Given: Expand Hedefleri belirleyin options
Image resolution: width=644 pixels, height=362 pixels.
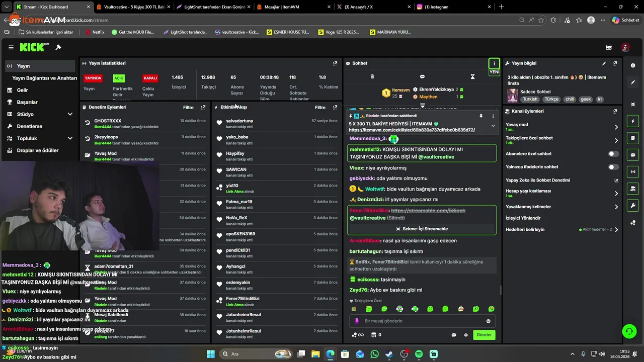Looking at the screenshot, I should coord(616,230).
